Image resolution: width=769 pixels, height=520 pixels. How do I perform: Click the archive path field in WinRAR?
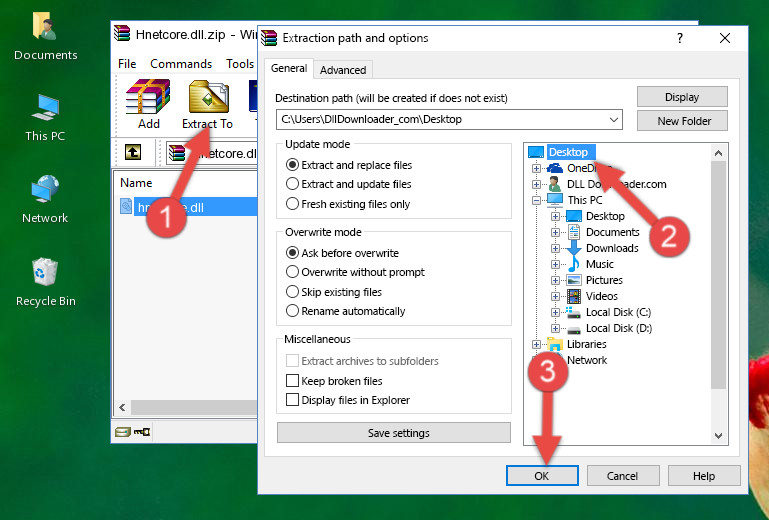[211, 153]
